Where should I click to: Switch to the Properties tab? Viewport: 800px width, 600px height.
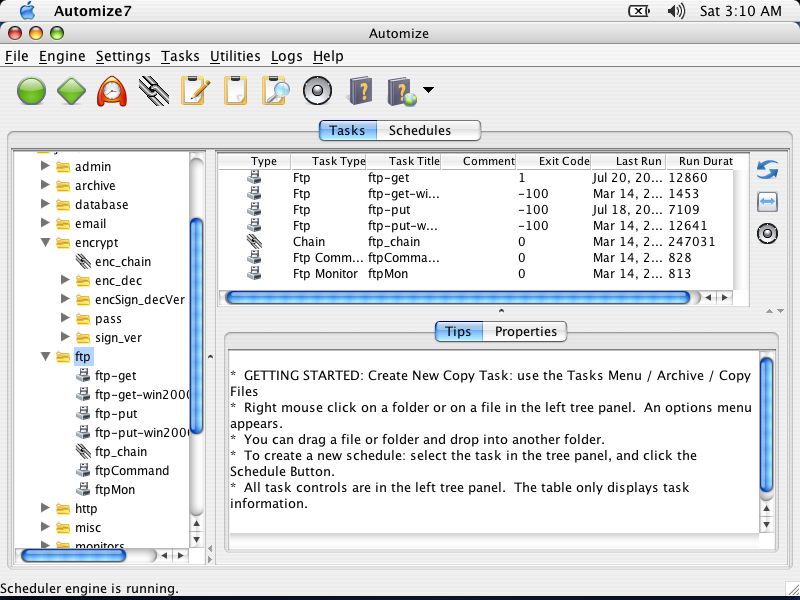(525, 332)
